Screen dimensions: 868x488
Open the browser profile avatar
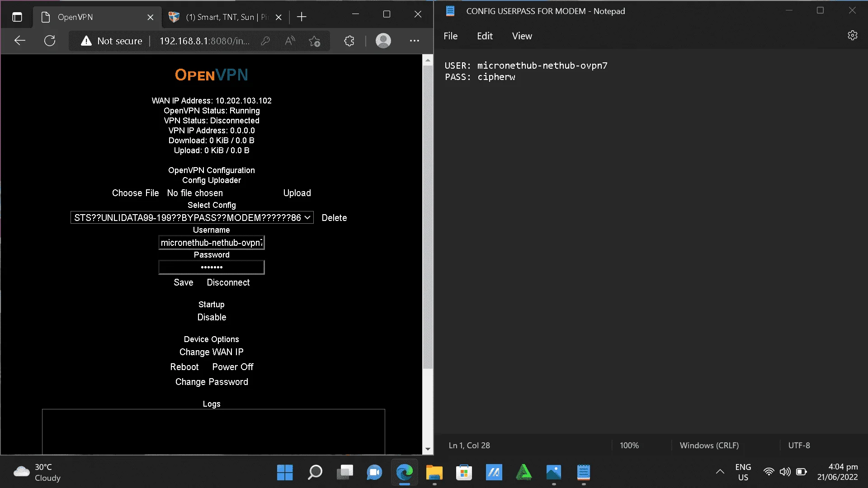[383, 41]
